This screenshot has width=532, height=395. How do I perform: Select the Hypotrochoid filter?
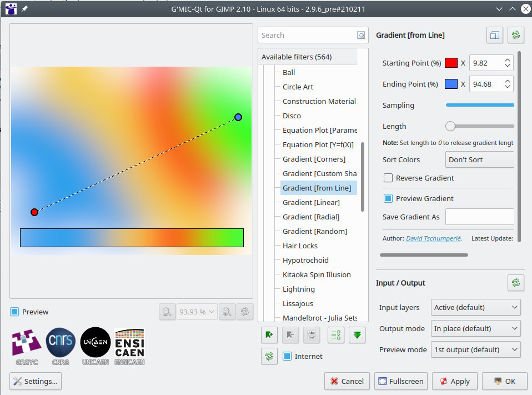[x=305, y=261]
